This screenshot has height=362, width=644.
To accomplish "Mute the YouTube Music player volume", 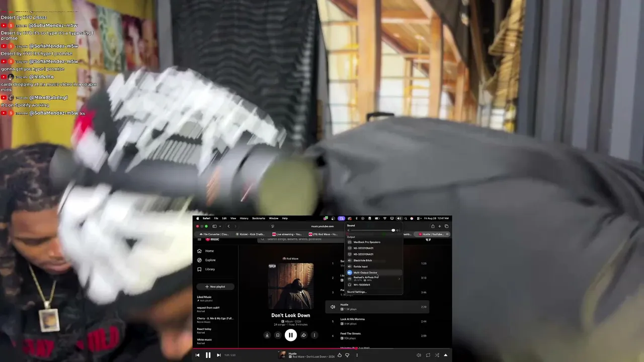I will 419,355.
